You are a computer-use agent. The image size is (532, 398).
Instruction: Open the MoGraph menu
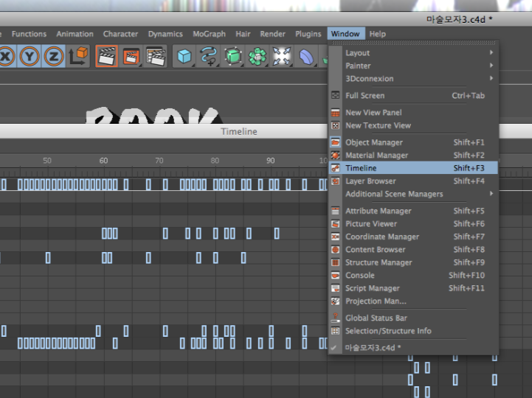tap(209, 34)
